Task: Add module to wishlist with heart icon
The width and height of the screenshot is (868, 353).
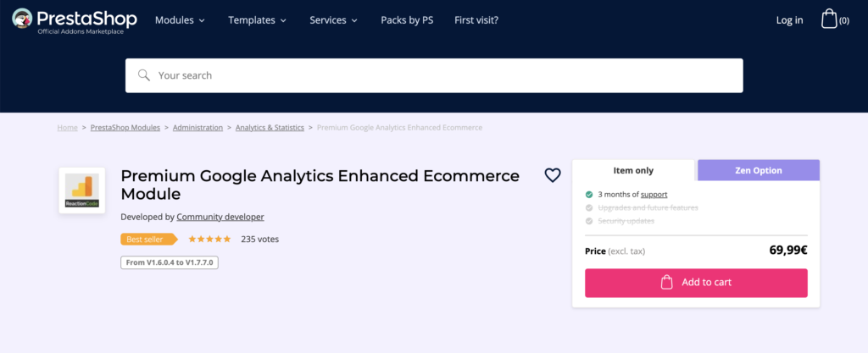Action: tap(553, 175)
